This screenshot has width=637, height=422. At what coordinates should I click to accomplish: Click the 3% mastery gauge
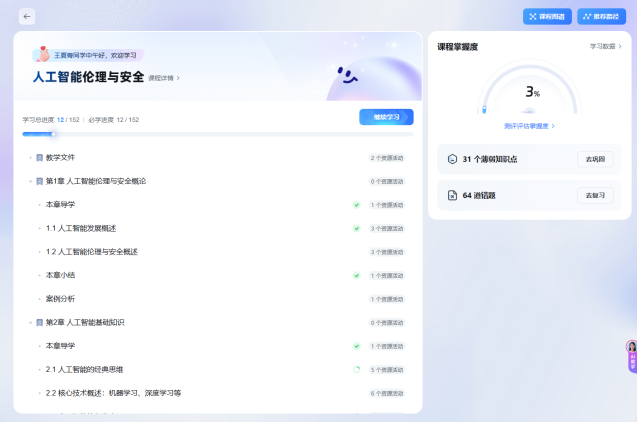tap(530, 89)
